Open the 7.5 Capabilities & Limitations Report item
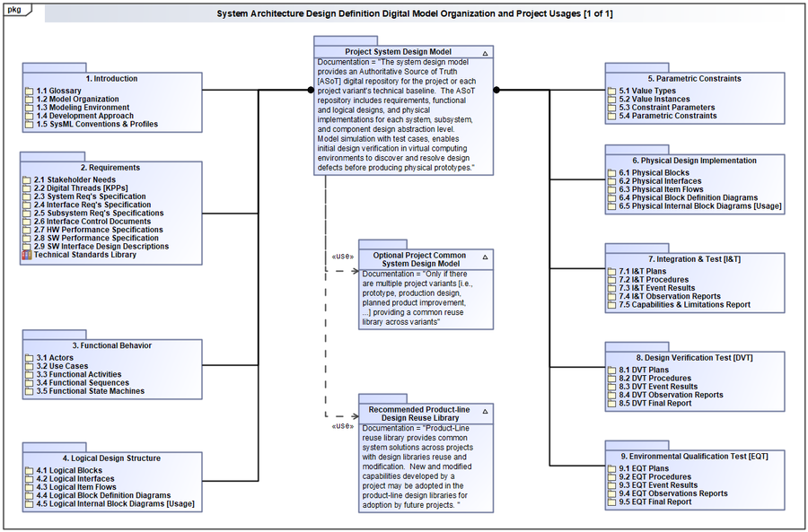 684,305
